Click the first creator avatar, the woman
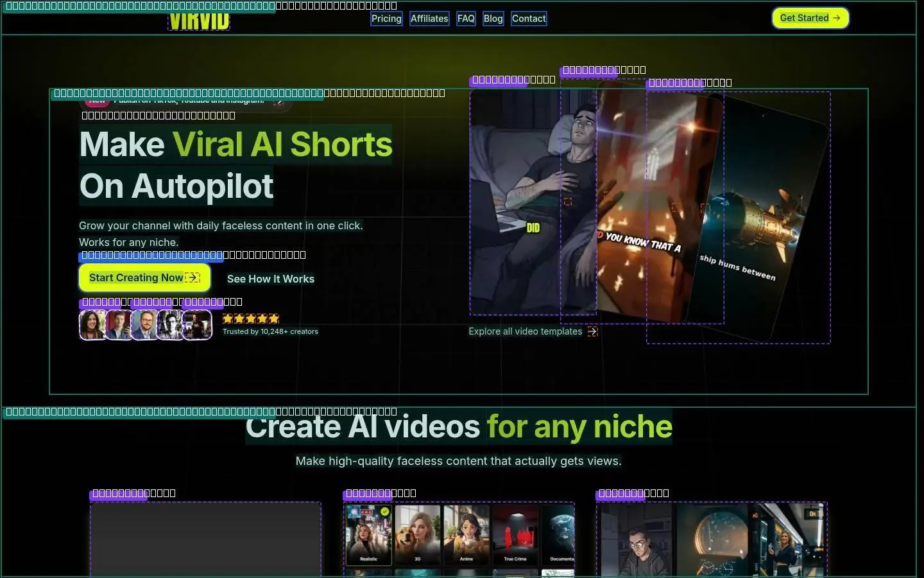Viewport: 924px width, 578px height. pos(92,325)
